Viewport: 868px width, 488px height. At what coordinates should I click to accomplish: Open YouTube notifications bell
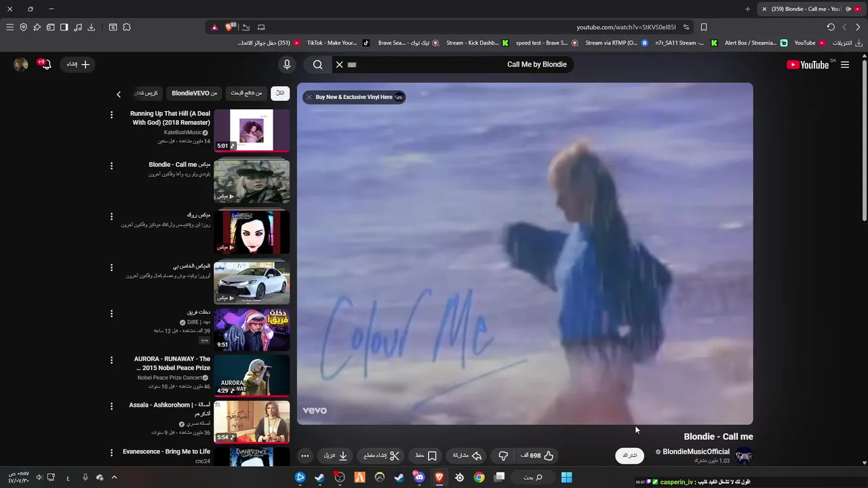pyautogui.click(x=45, y=64)
